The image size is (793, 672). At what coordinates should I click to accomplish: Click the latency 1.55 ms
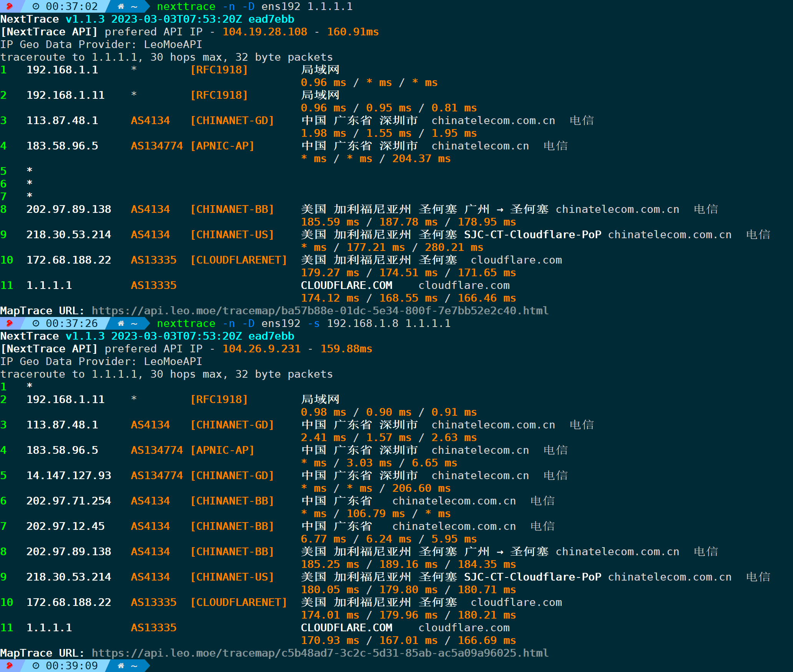(x=389, y=133)
